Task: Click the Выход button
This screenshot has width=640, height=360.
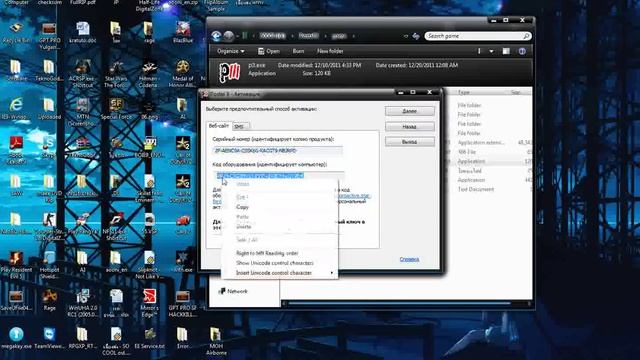Action: [409, 142]
